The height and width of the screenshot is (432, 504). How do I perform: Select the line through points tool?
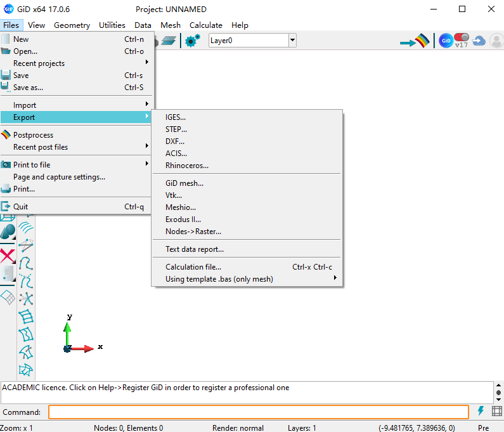26,245
